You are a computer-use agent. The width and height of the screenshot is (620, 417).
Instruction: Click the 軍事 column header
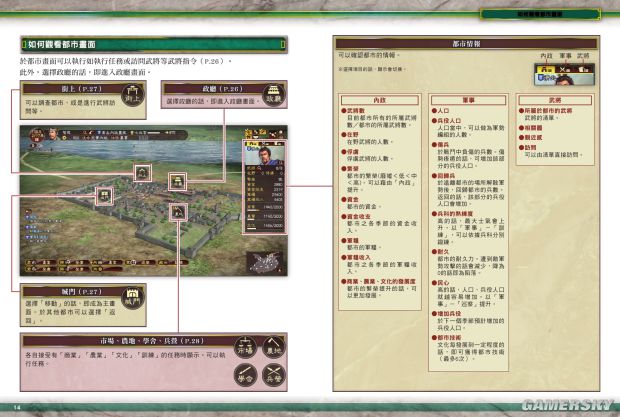468,100
